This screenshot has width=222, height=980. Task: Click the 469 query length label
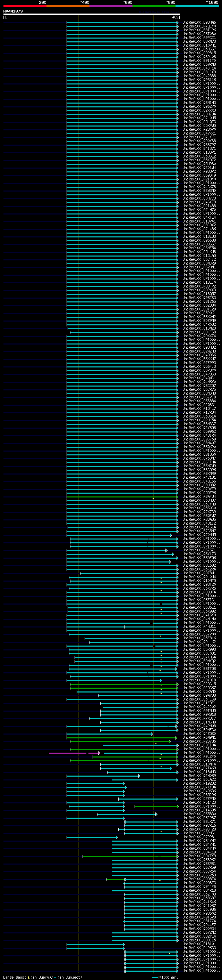coord(175,17)
